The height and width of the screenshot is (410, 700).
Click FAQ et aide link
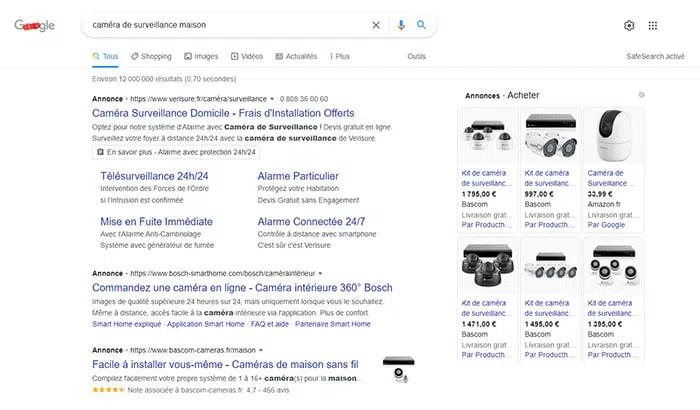click(270, 324)
